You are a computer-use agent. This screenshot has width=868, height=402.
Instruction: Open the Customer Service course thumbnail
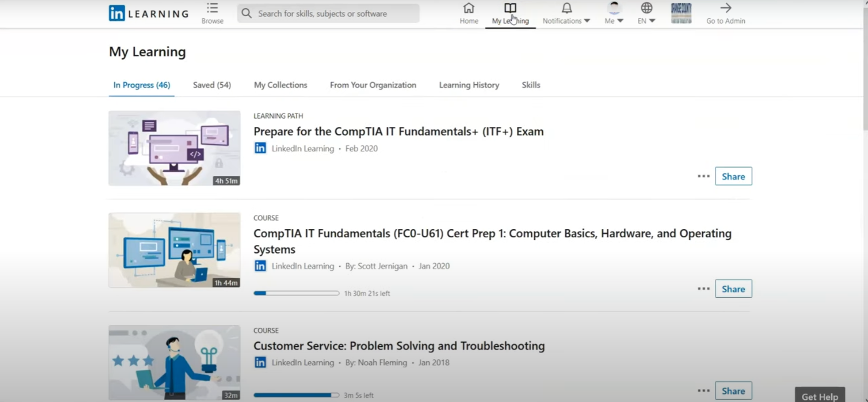point(174,363)
